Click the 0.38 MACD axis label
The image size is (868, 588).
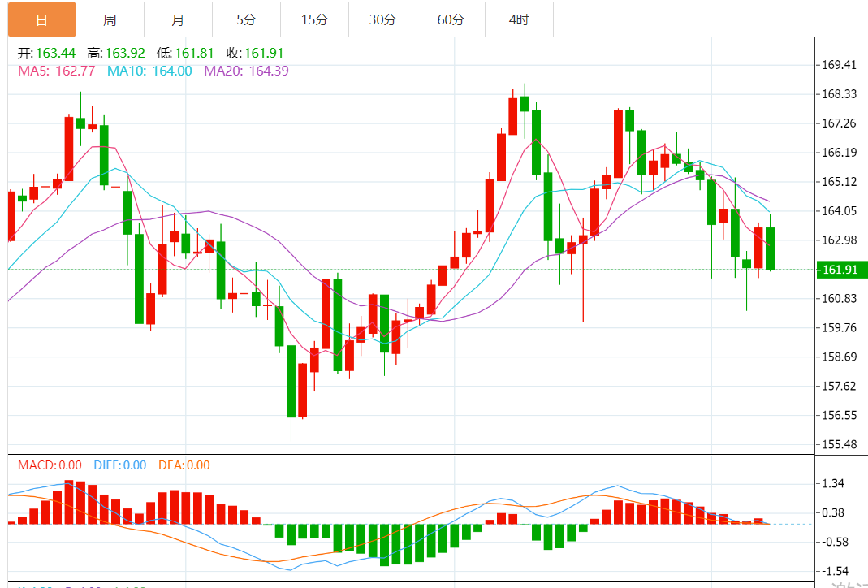tap(833, 512)
